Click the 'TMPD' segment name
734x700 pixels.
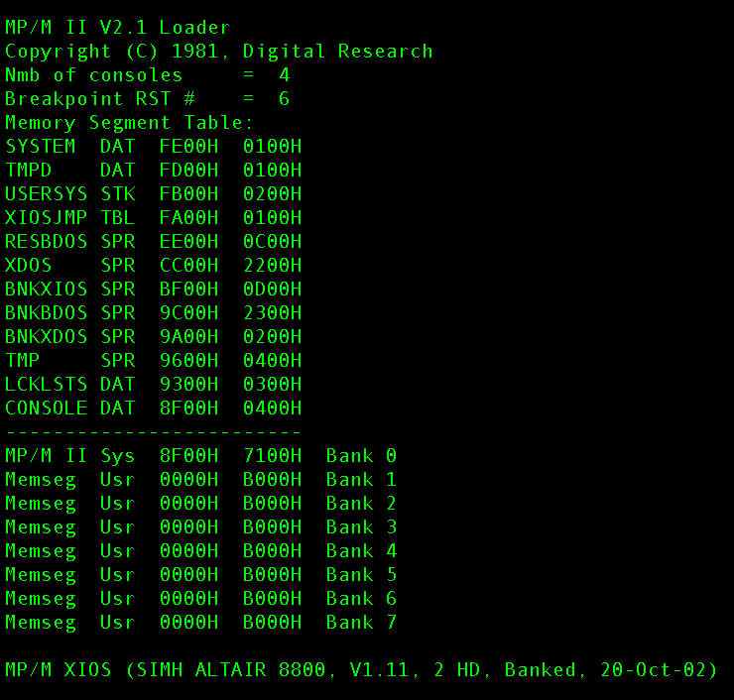coord(28,171)
